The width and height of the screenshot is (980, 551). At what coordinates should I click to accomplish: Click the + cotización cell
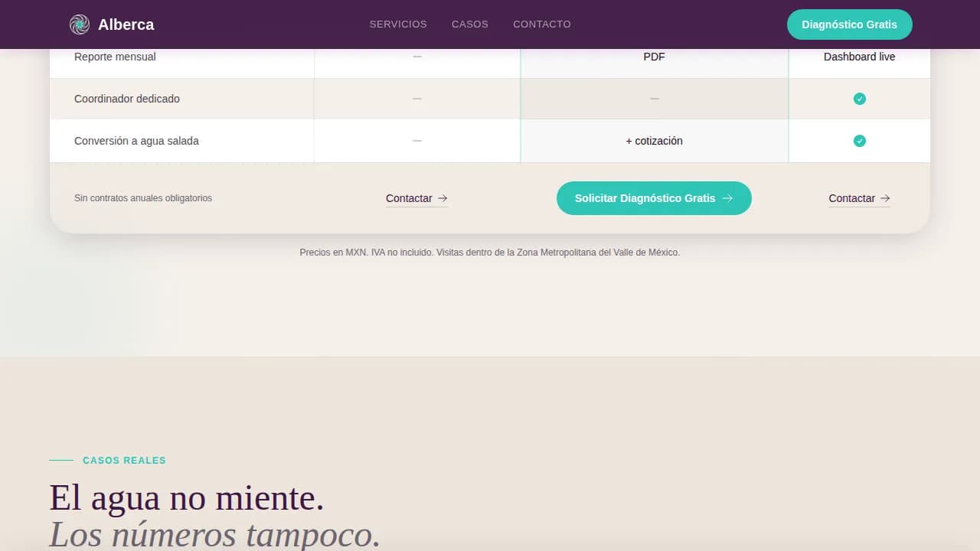655,141
